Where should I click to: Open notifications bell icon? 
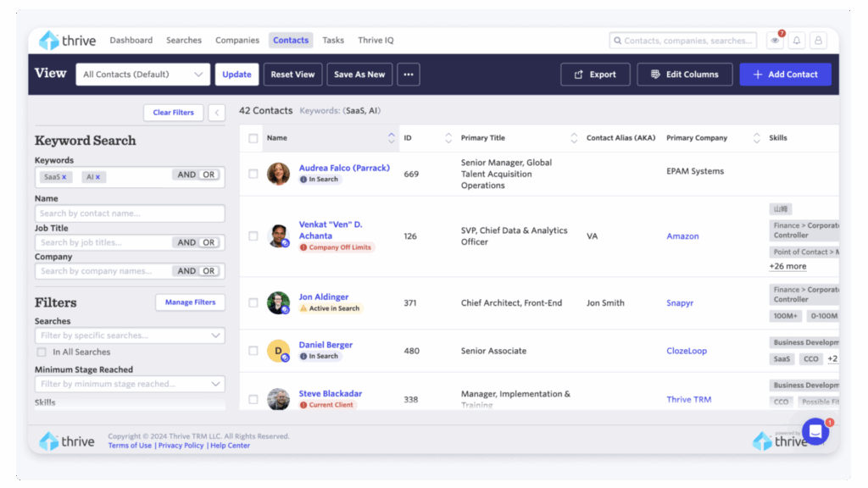coord(797,41)
